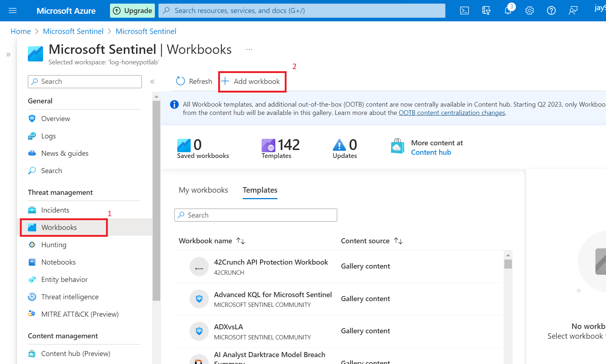
Task: Select 42Crunch API Protection Workbook row
Action: pos(339,267)
